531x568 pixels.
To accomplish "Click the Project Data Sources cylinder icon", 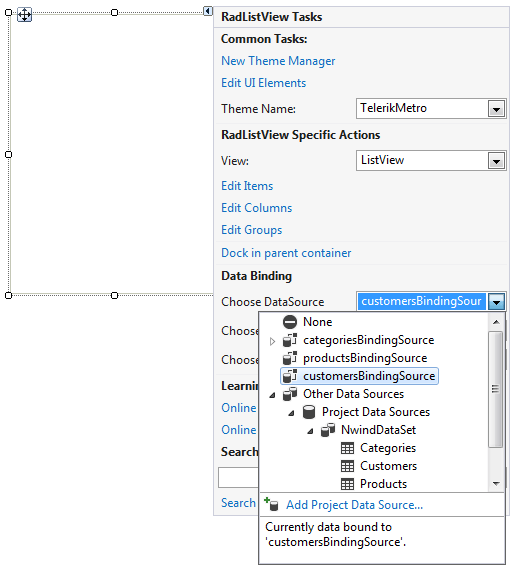I will (309, 412).
